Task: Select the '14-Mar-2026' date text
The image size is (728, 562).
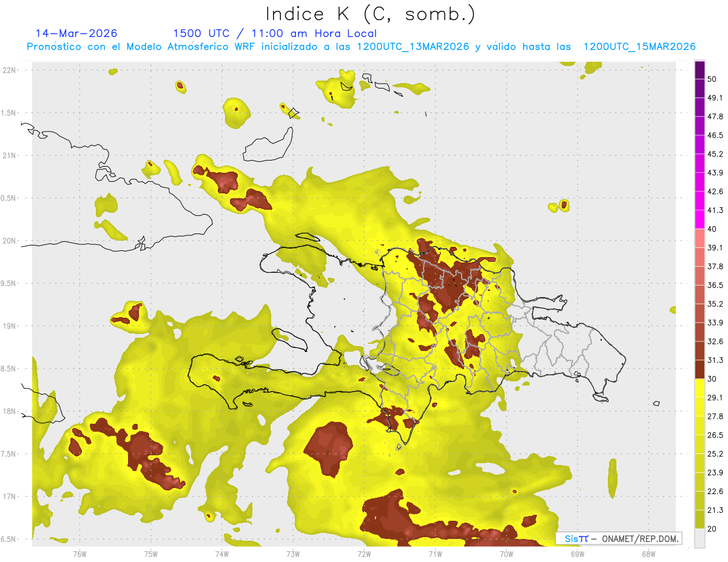Action: tap(76, 33)
